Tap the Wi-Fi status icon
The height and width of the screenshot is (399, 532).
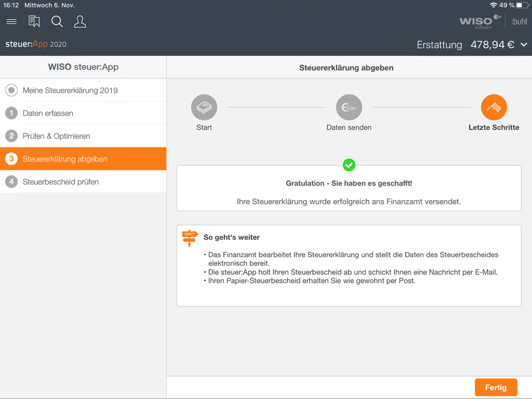tap(493, 5)
